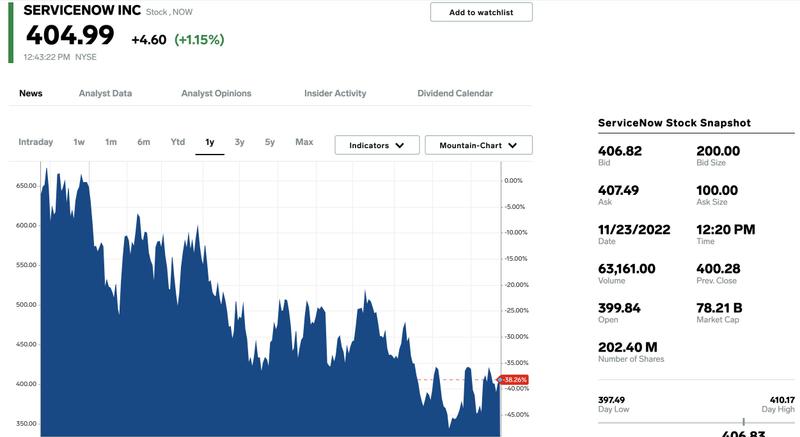Click the -38.26% chart marker

pos(513,380)
